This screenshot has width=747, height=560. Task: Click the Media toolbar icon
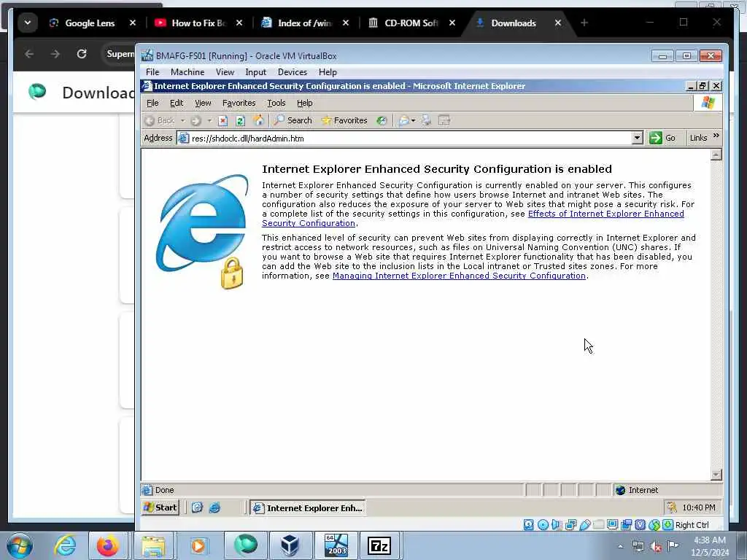pyautogui.click(x=382, y=120)
